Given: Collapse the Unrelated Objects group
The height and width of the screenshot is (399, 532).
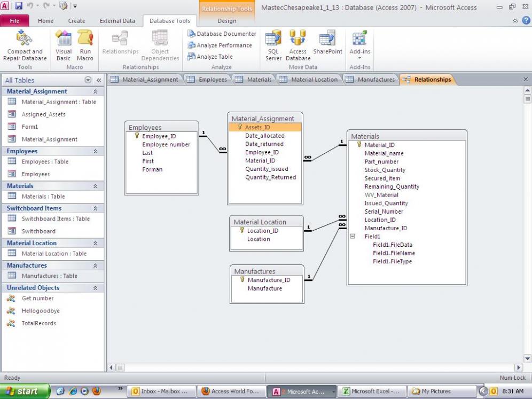Looking at the screenshot, I should point(95,288).
